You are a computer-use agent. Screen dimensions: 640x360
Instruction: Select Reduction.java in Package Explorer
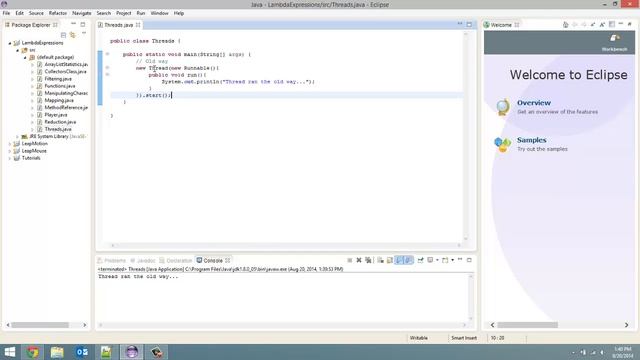[x=60, y=122]
